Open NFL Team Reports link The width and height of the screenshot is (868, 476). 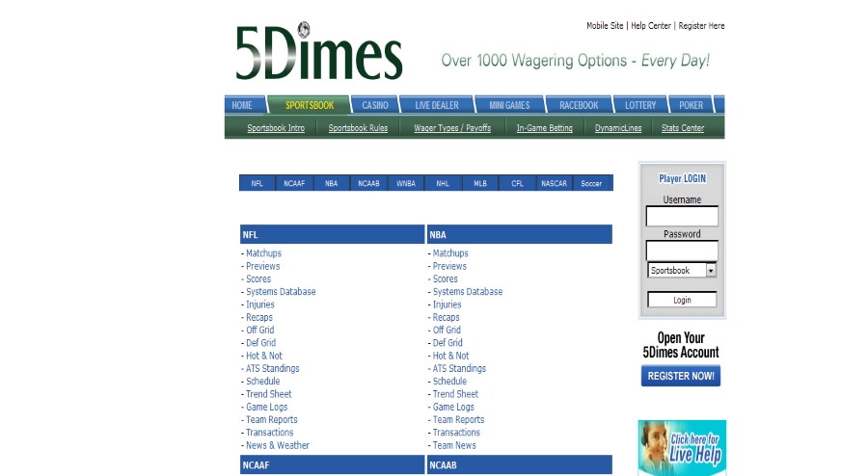272,419
